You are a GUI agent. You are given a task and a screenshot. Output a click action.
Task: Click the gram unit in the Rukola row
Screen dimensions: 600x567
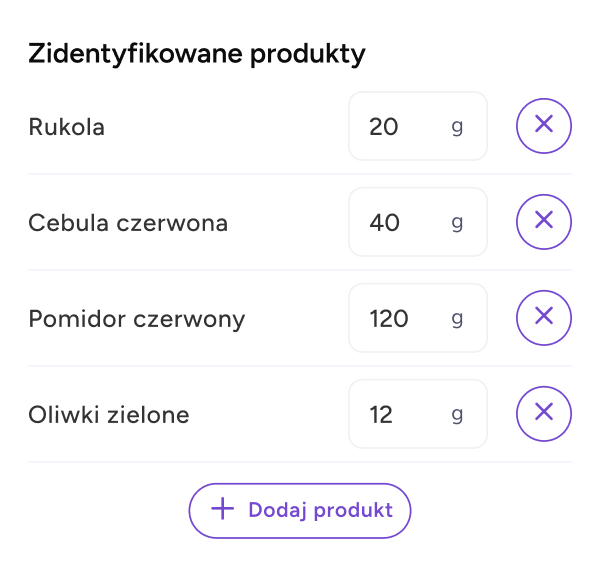pyautogui.click(x=457, y=127)
